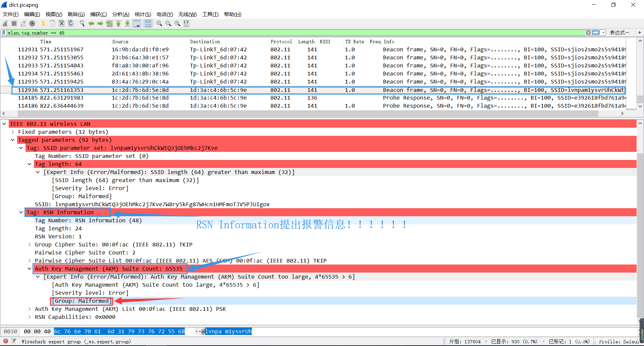Click the zoom in magnifier icon
Screen dimensions: 644x346
pos(159,23)
